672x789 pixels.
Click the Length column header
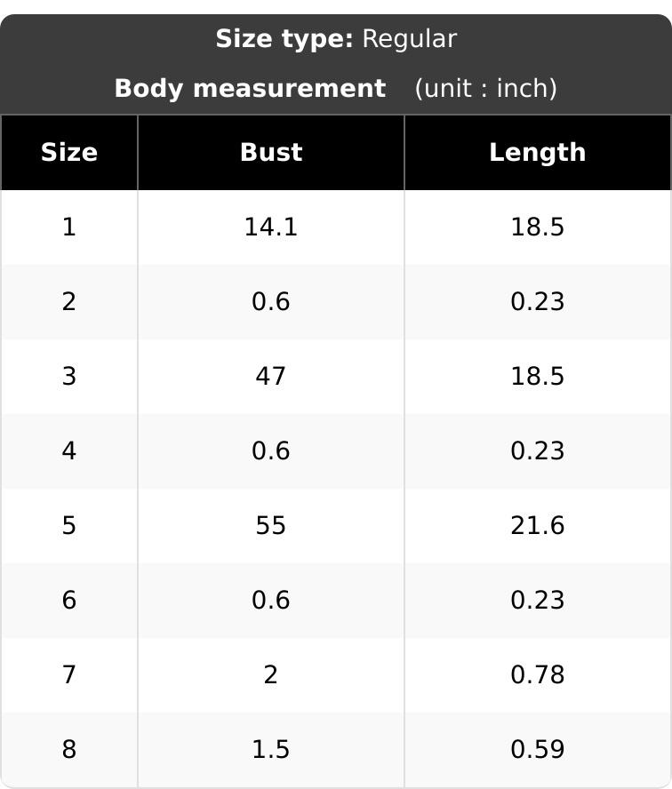click(x=538, y=153)
